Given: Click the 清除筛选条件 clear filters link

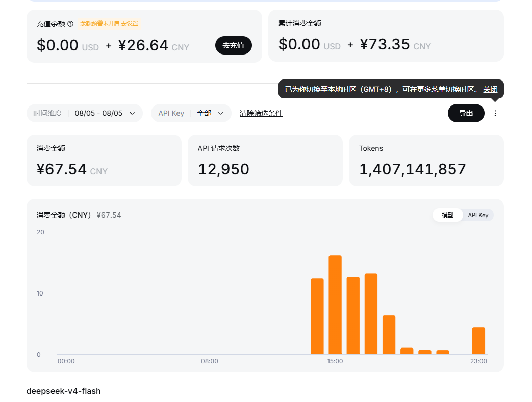Looking at the screenshot, I should [261, 113].
